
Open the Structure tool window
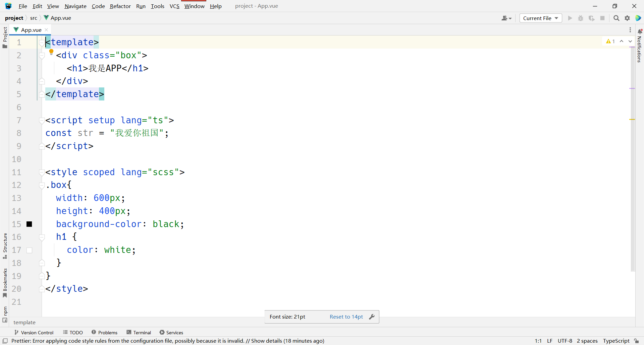[x=5, y=246]
